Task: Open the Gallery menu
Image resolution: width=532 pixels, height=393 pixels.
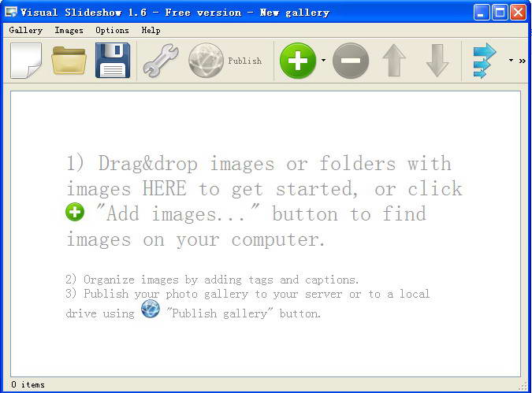Action: click(26, 30)
